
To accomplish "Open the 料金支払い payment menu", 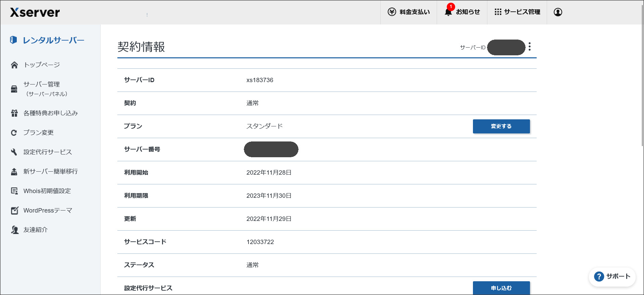I will tap(409, 12).
